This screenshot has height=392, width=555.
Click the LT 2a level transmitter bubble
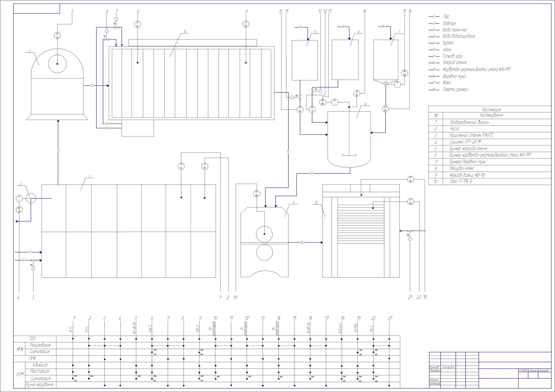point(204,166)
